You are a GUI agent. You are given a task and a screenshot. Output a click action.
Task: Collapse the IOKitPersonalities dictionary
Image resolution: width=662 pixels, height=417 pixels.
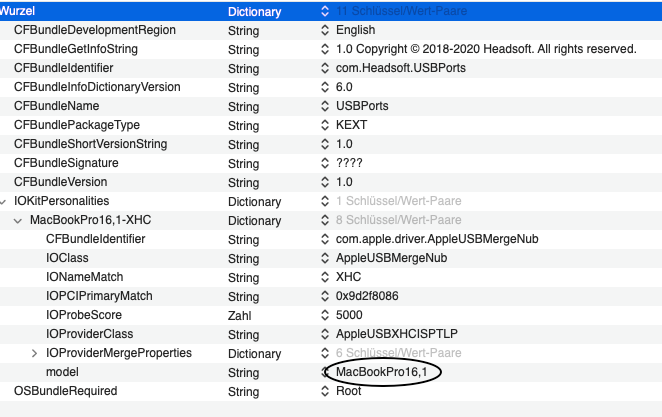[x=4, y=201]
